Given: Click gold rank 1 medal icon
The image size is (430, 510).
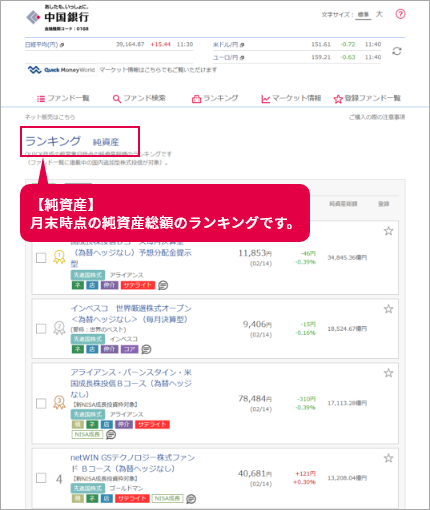Looking at the screenshot, I should pyautogui.click(x=59, y=257).
